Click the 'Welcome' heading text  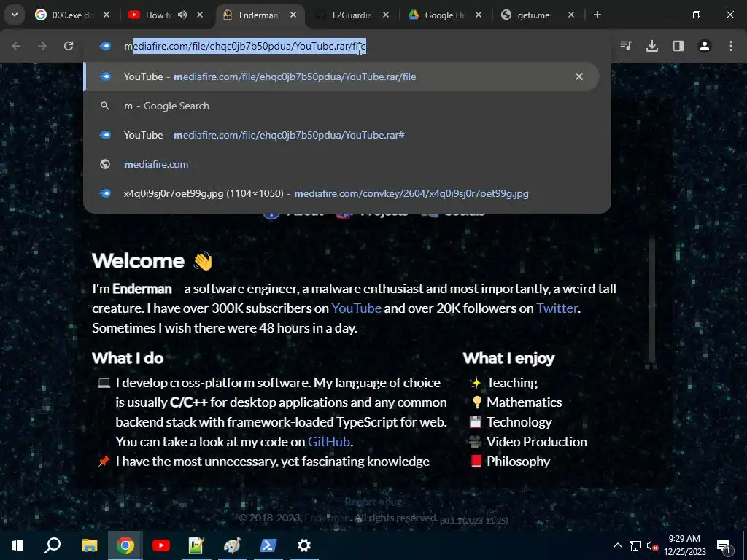(x=138, y=261)
